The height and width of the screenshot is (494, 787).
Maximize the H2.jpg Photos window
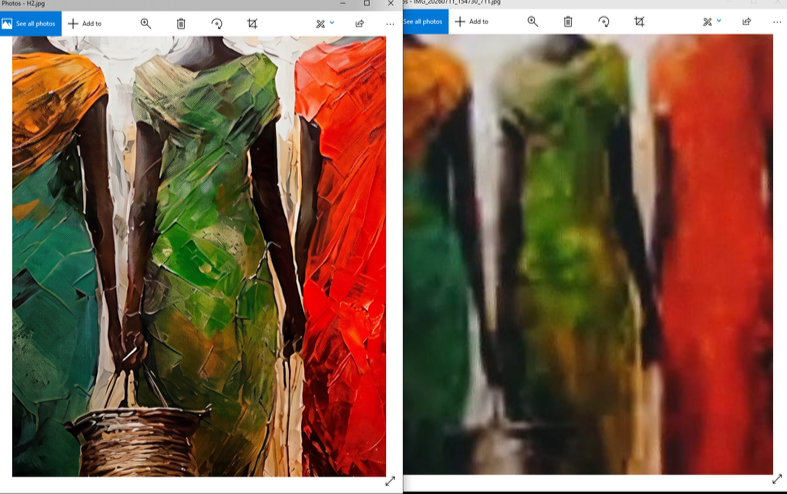pyautogui.click(x=367, y=4)
